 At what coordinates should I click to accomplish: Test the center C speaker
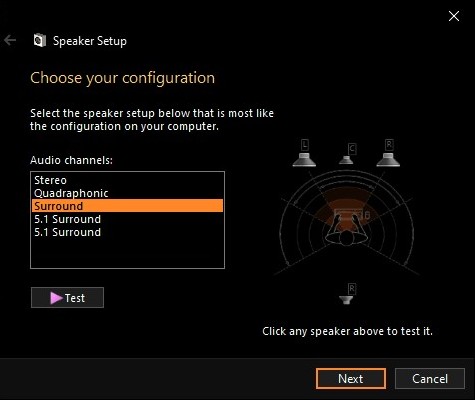(347, 154)
